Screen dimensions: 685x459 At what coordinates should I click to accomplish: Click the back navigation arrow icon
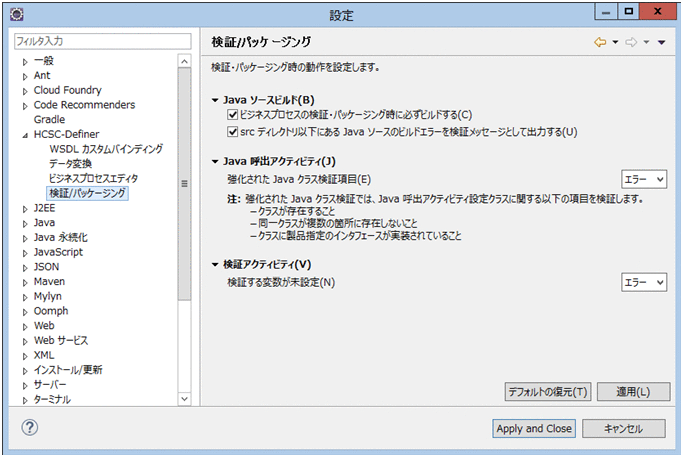600,42
